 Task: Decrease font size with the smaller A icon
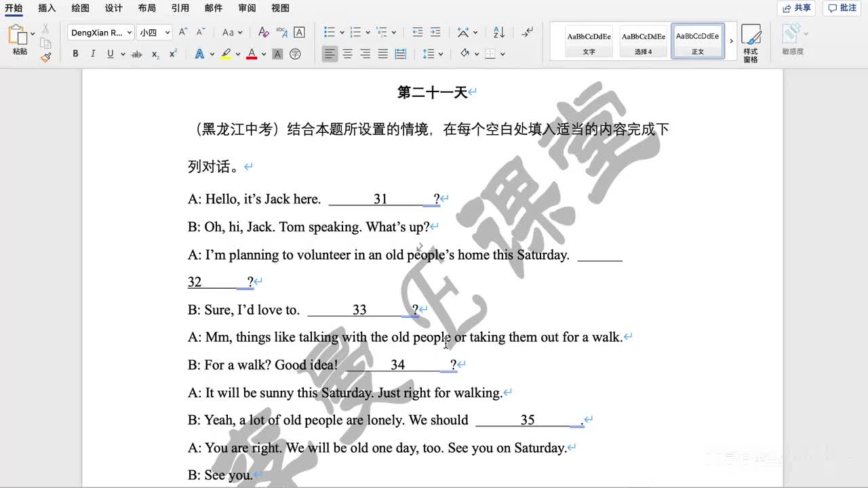201,32
